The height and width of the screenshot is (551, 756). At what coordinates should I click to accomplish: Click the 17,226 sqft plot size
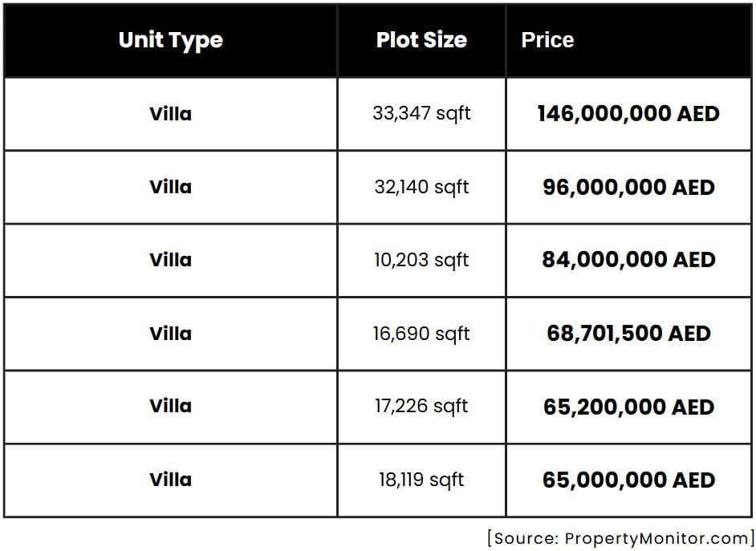pyautogui.click(x=421, y=407)
